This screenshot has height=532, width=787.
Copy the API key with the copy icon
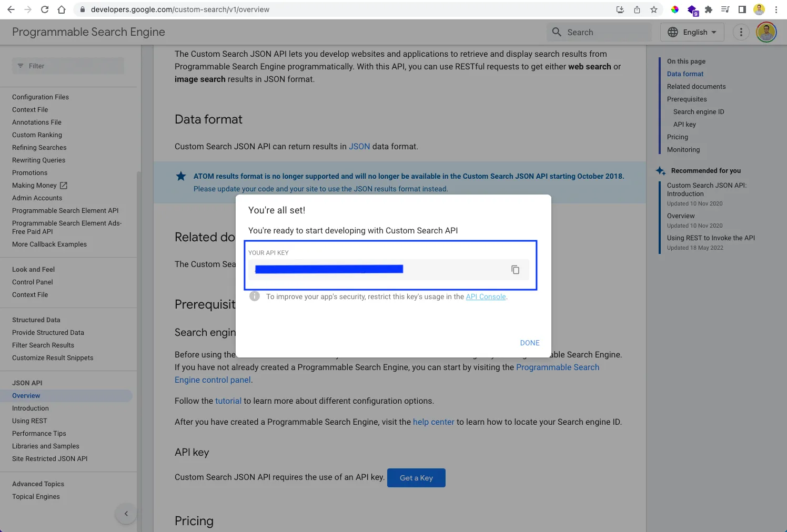[x=515, y=270]
